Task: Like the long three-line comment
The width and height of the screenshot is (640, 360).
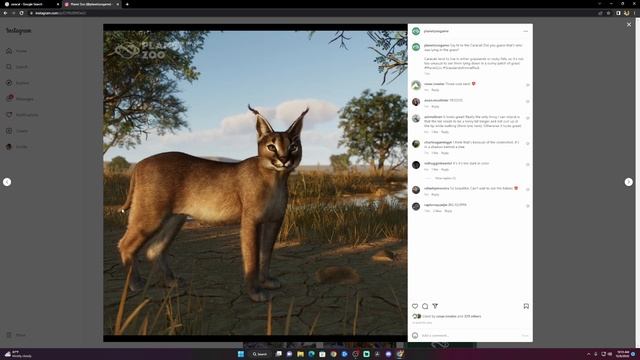Action: point(528,118)
